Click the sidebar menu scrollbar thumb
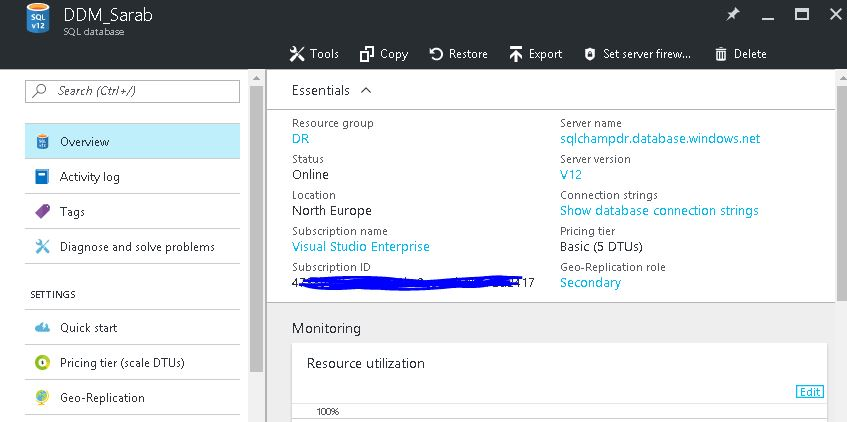Screen dimensions: 847x422 pyautogui.click(x=257, y=229)
